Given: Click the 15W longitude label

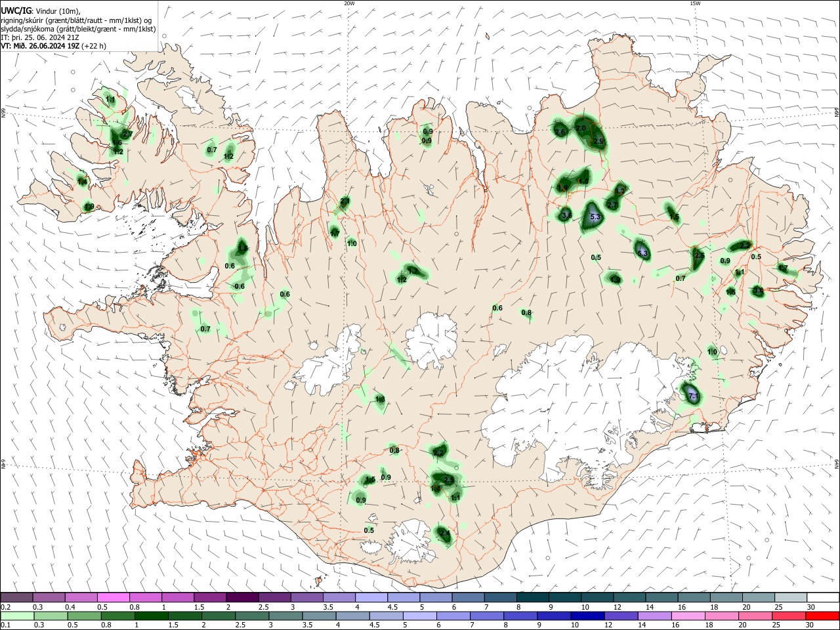Looking at the screenshot, I should click(x=695, y=3).
